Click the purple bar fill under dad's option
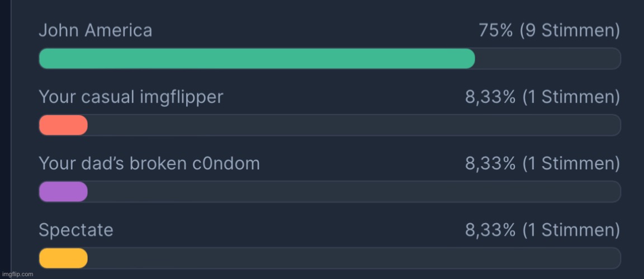The width and height of the screenshot is (644, 279). [63, 192]
